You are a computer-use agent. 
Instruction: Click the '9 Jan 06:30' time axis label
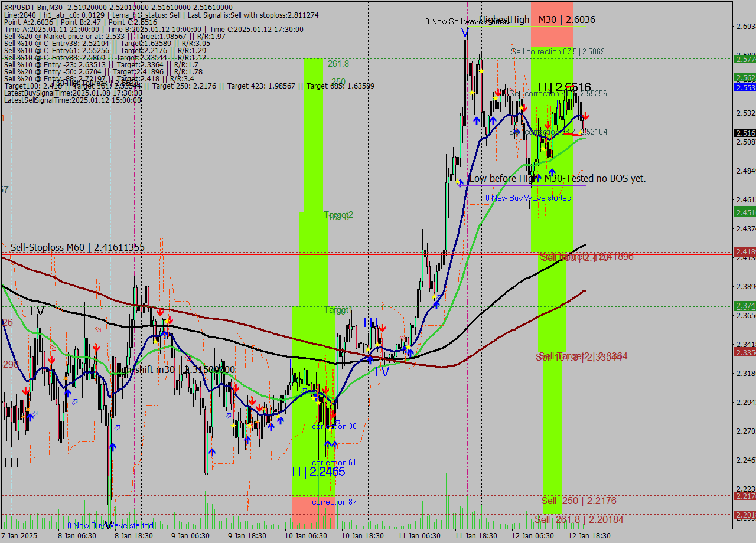(x=190, y=536)
